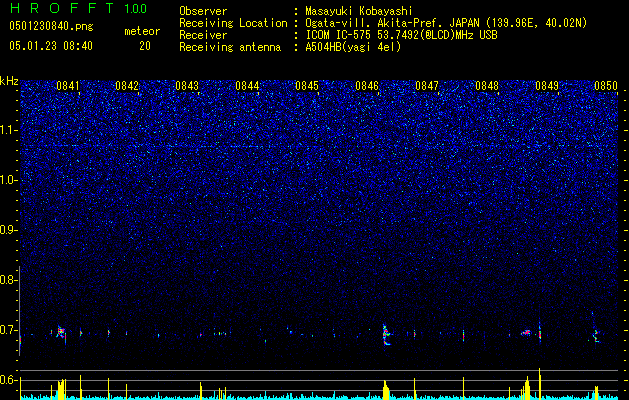Click the strong meteor echo just after 0846
The height and width of the screenshot is (400, 629).
(x=387, y=335)
